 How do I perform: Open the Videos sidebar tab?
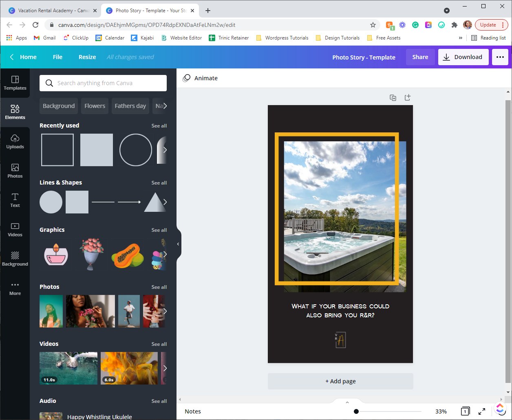click(x=15, y=230)
